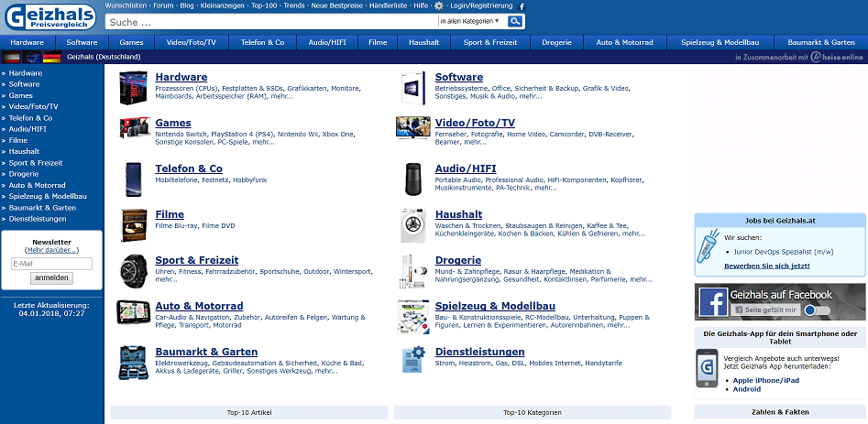Click the Hilfe top menu item

tap(421, 5)
